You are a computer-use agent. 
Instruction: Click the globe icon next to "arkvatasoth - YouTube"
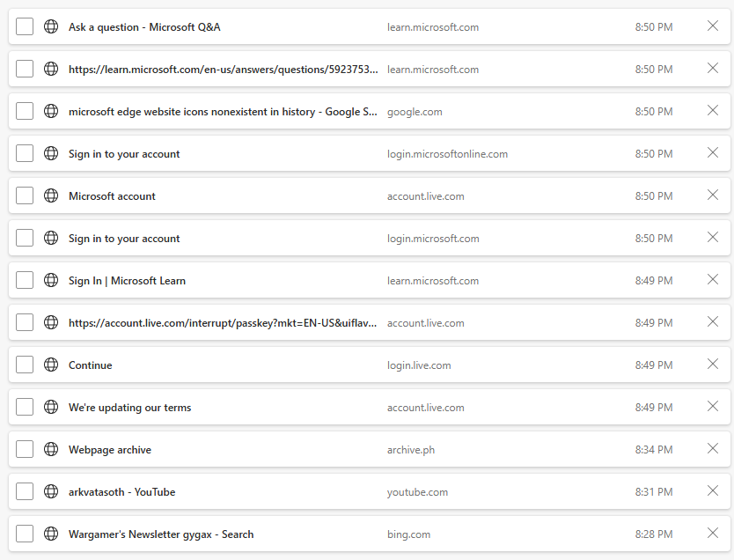tap(51, 491)
